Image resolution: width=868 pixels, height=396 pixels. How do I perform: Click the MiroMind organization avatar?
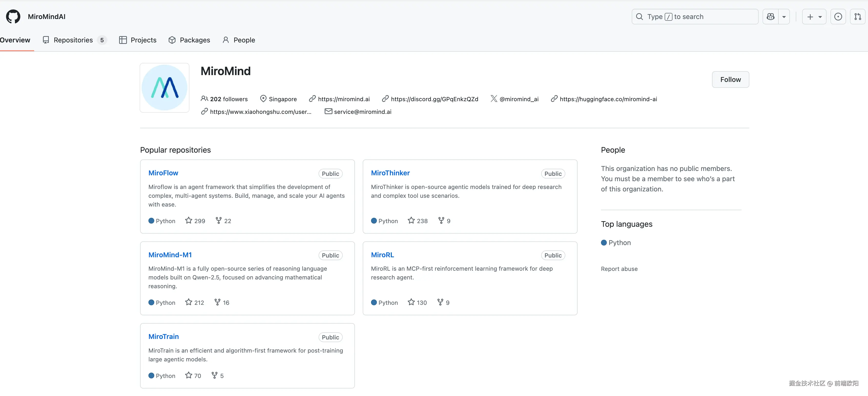pos(165,88)
